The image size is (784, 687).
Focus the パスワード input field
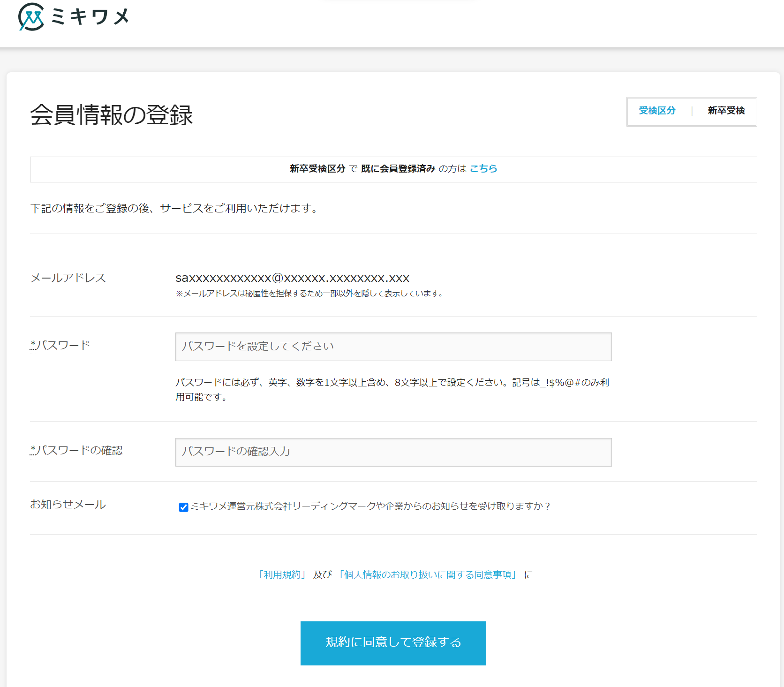(393, 347)
